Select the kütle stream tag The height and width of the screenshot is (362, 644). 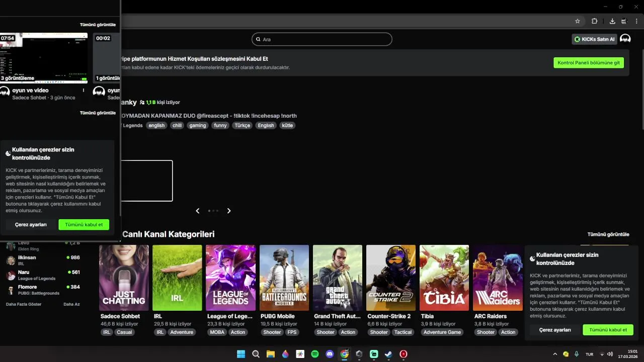287,126
